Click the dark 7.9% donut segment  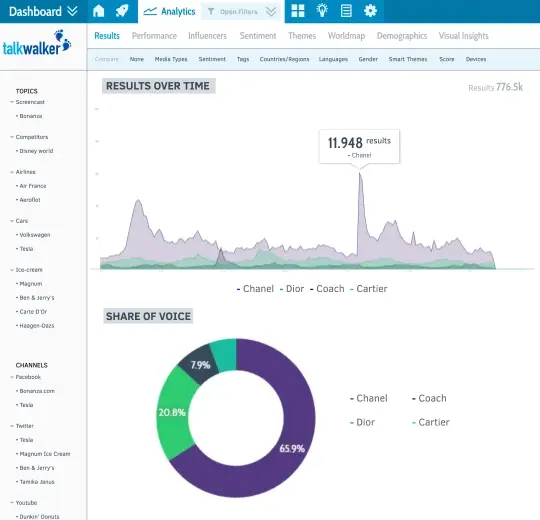pyautogui.click(x=200, y=365)
